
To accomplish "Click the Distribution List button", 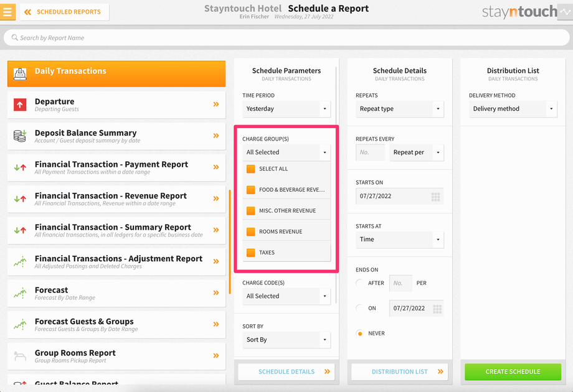I will pyautogui.click(x=400, y=371).
